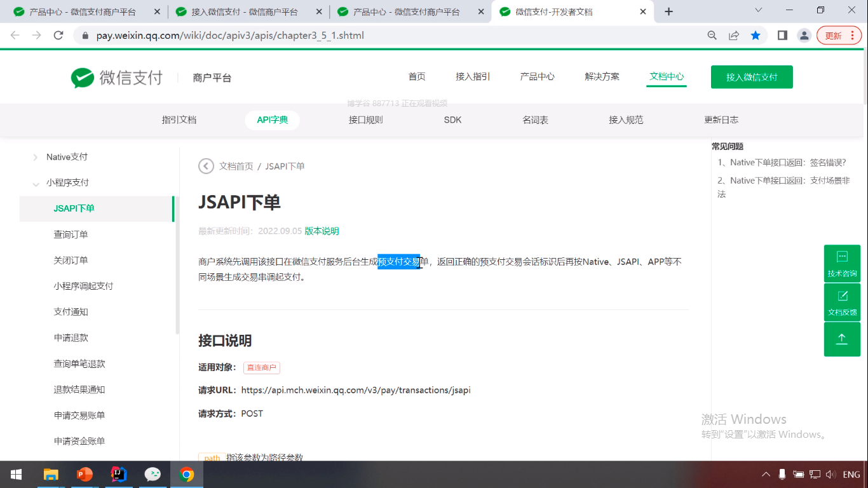Click the battery tray icon
868x488 pixels.
[799, 474]
